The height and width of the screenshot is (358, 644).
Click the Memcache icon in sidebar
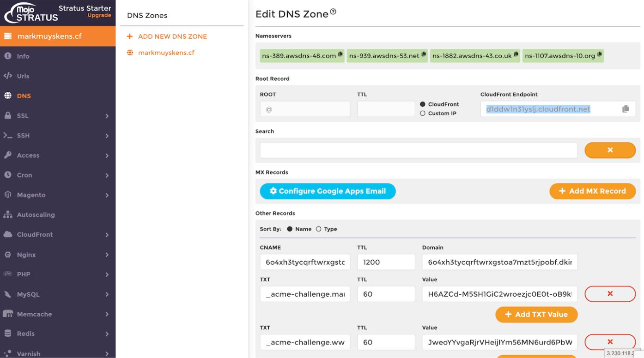coord(8,314)
